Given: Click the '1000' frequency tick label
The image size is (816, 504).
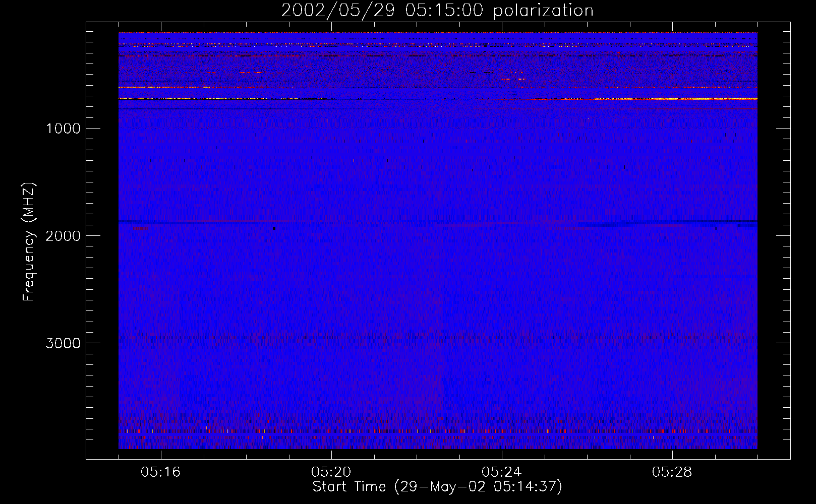Looking at the screenshot, I should click(63, 129).
